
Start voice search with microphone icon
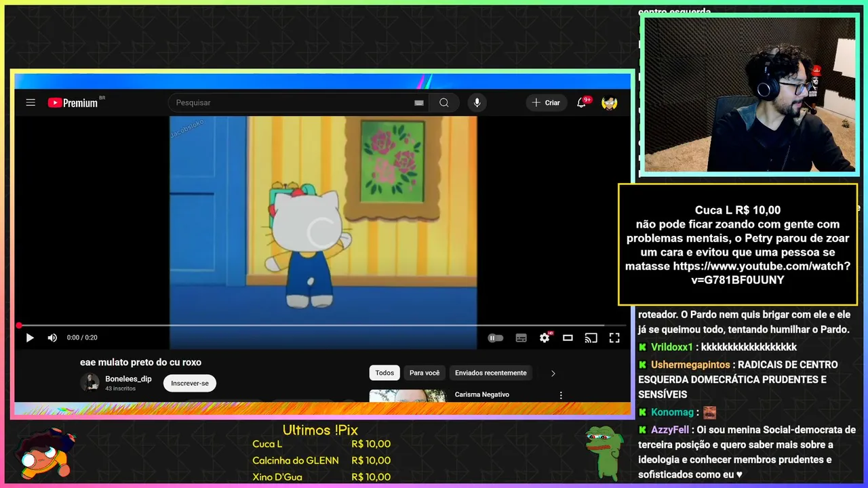(477, 102)
